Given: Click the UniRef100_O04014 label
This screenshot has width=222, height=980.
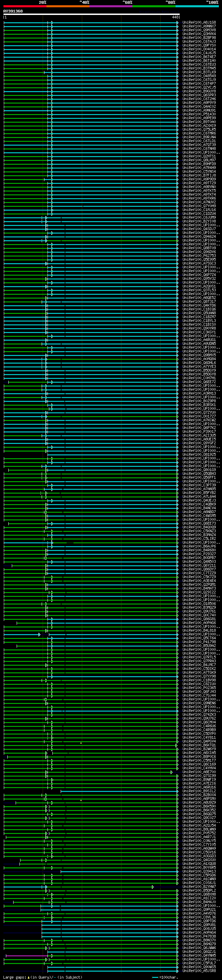Looking at the screenshot, I should (x=199, y=49).
